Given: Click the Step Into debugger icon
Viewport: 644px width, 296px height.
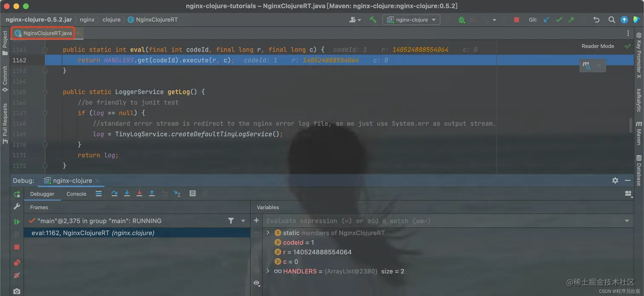Looking at the screenshot, I should point(127,194).
